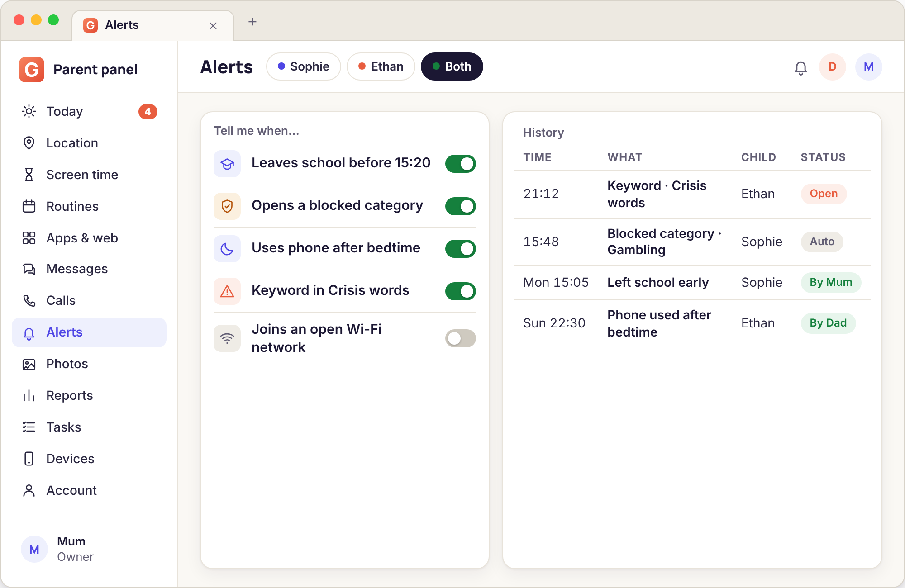Turn off Uses phone after bedtime switch
Image resolution: width=905 pixels, height=588 pixels.
tap(461, 249)
